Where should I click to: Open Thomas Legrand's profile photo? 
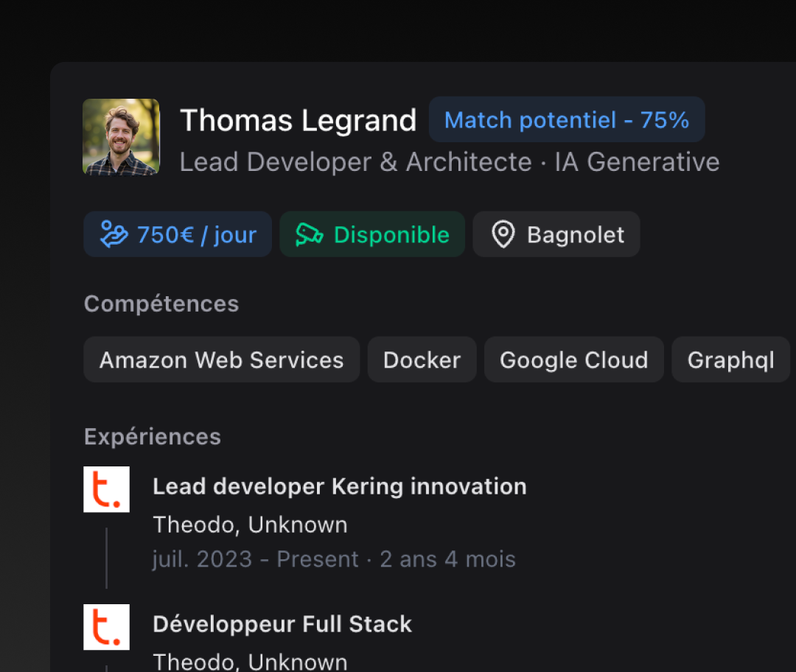tap(121, 137)
